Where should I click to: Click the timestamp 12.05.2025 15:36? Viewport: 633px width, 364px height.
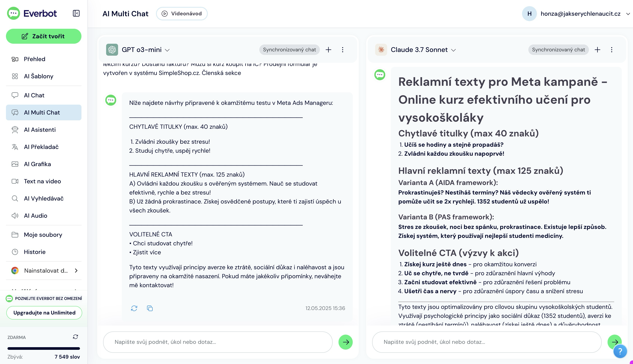tap(325, 308)
